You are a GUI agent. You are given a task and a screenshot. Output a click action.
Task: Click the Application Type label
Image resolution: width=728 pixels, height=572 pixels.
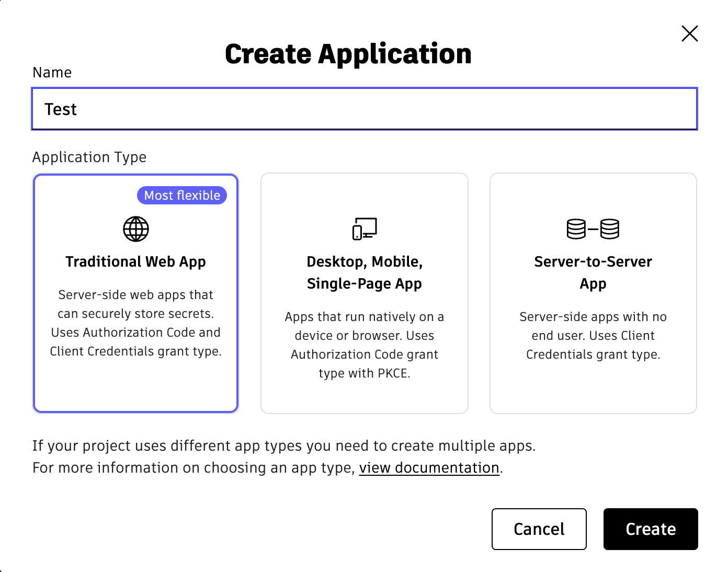pos(89,157)
